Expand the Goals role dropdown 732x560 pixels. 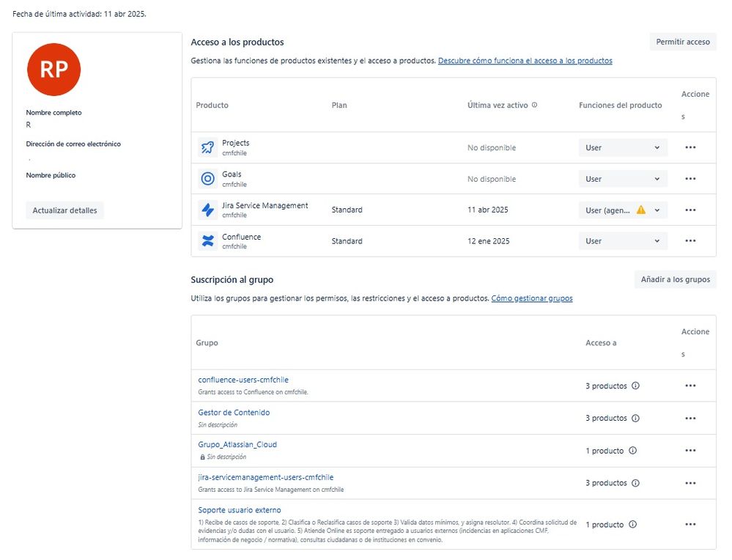pyautogui.click(x=623, y=179)
